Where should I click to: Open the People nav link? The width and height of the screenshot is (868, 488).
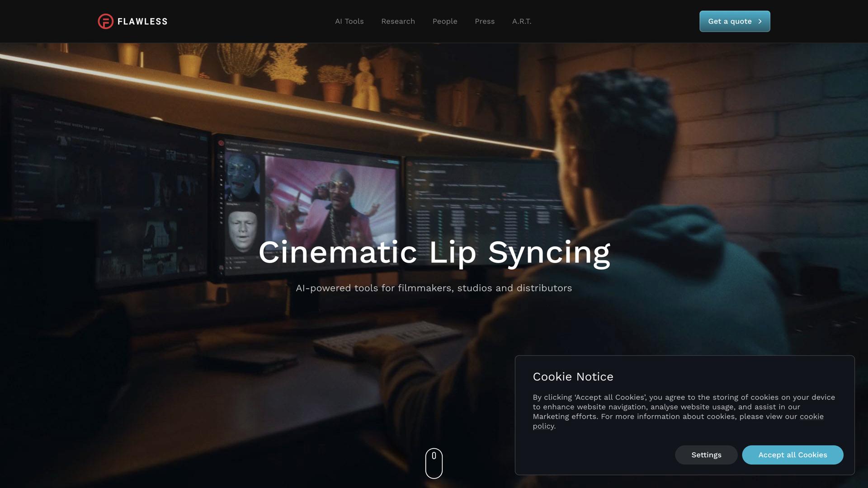[x=444, y=21]
